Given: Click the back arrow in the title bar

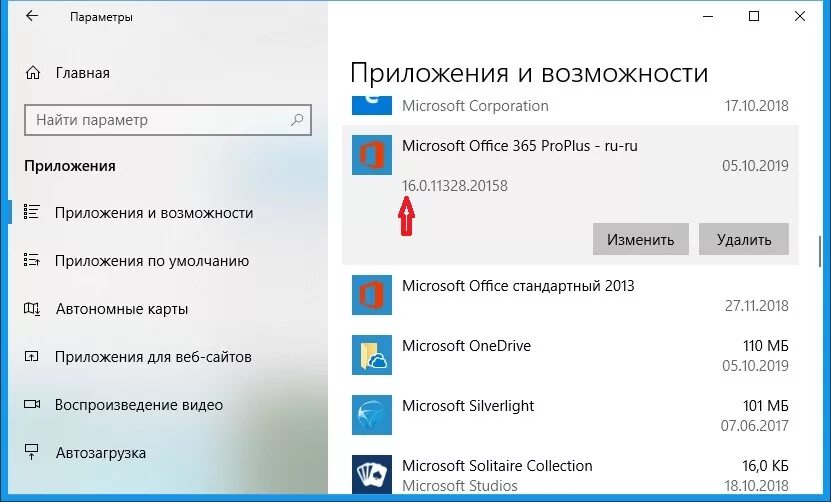Looking at the screenshot, I should (32, 16).
